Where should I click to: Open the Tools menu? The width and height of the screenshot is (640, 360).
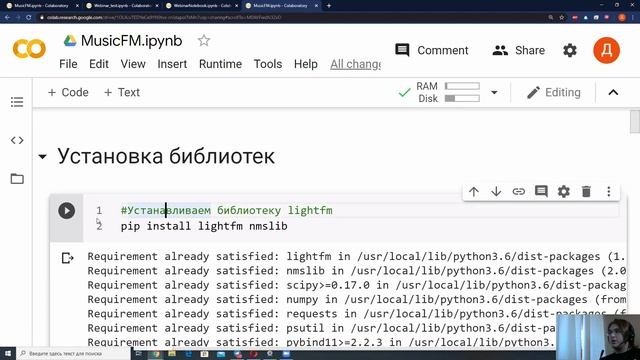(268, 64)
